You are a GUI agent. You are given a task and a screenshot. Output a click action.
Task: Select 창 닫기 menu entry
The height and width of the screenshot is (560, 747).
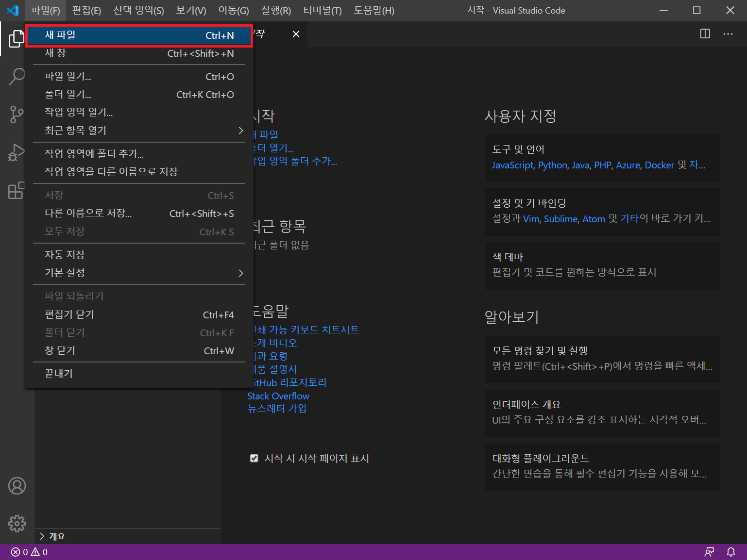pyautogui.click(x=139, y=350)
